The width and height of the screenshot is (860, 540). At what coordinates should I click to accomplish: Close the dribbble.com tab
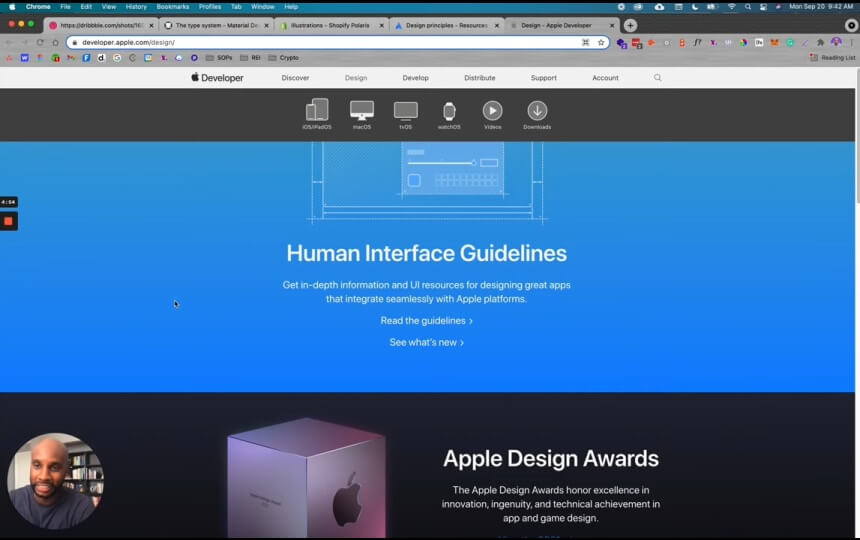pyautogui.click(x=151, y=25)
